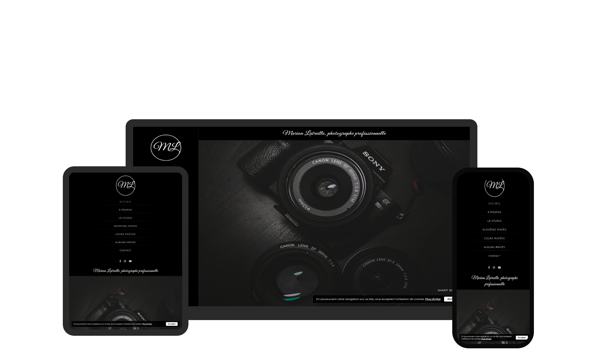Click phone title Marion Latreille, photographe professionnelle

click(x=495, y=281)
